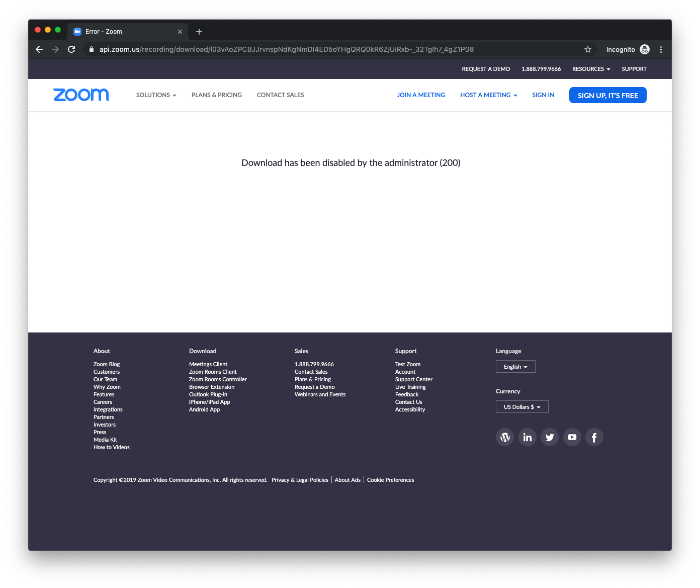Open a new tab with the plus icon

pos(199,32)
